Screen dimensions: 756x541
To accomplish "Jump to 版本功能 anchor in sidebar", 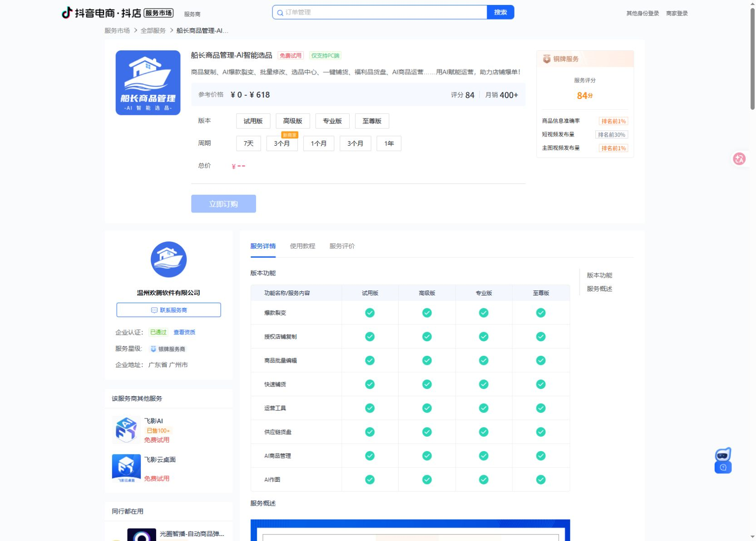I will [x=599, y=275].
